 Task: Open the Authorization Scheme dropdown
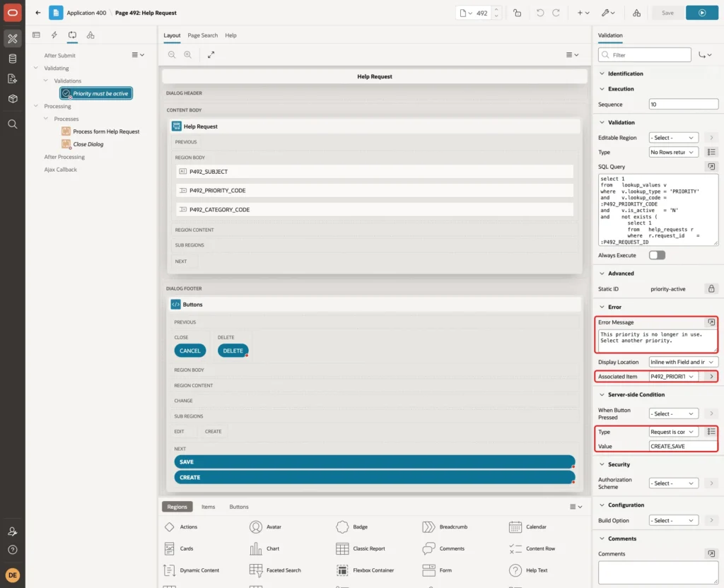click(x=673, y=483)
